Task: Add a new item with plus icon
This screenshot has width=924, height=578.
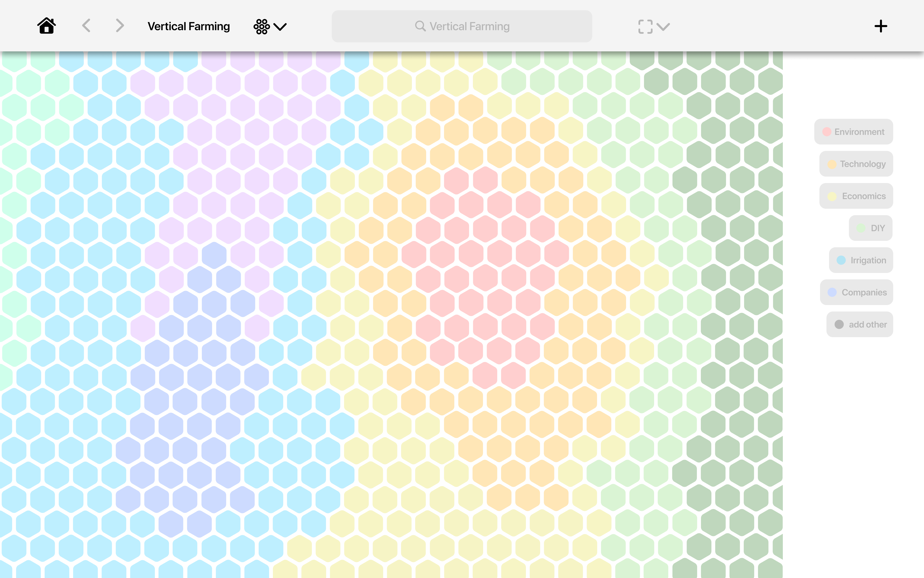Action: (x=881, y=26)
